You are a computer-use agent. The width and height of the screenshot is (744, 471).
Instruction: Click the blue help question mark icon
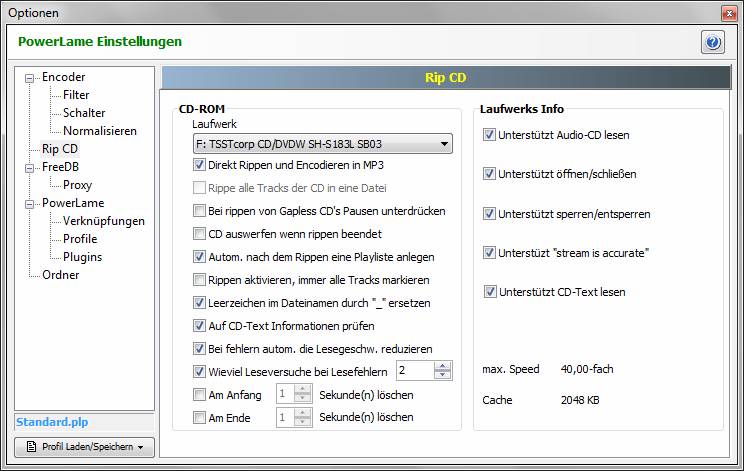pyautogui.click(x=712, y=42)
